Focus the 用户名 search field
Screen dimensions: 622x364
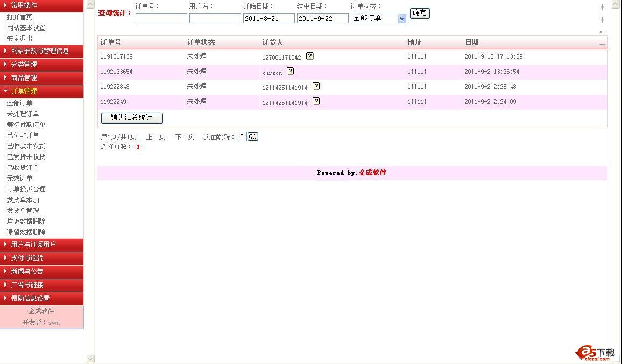pos(215,18)
